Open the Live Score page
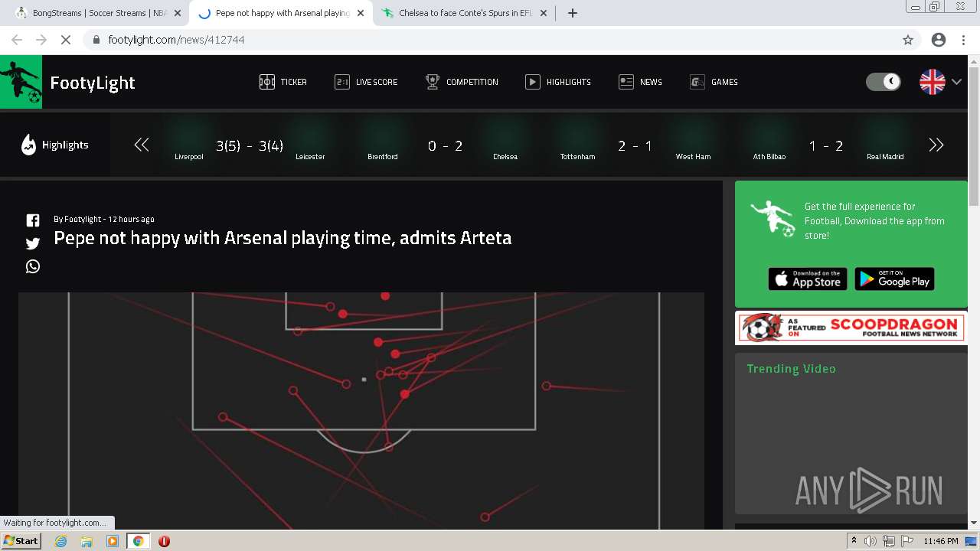Image resolution: width=980 pixels, height=551 pixels. 366,82
